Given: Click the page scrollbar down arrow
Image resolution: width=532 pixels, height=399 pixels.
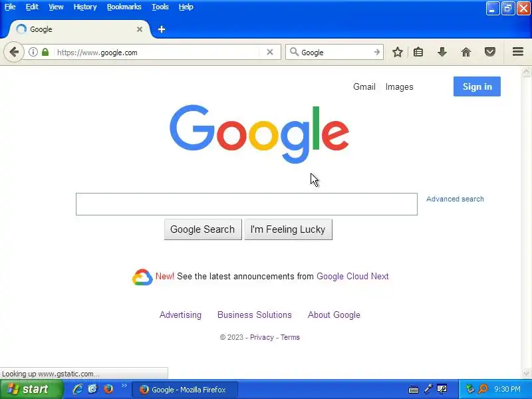Looking at the screenshot, I should (x=526, y=373).
